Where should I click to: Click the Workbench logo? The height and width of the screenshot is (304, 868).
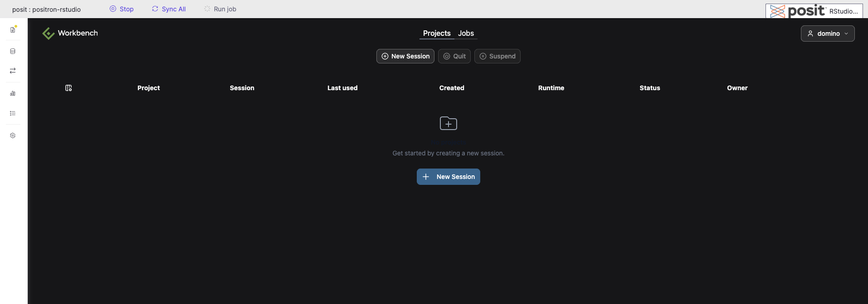pyautogui.click(x=70, y=33)
